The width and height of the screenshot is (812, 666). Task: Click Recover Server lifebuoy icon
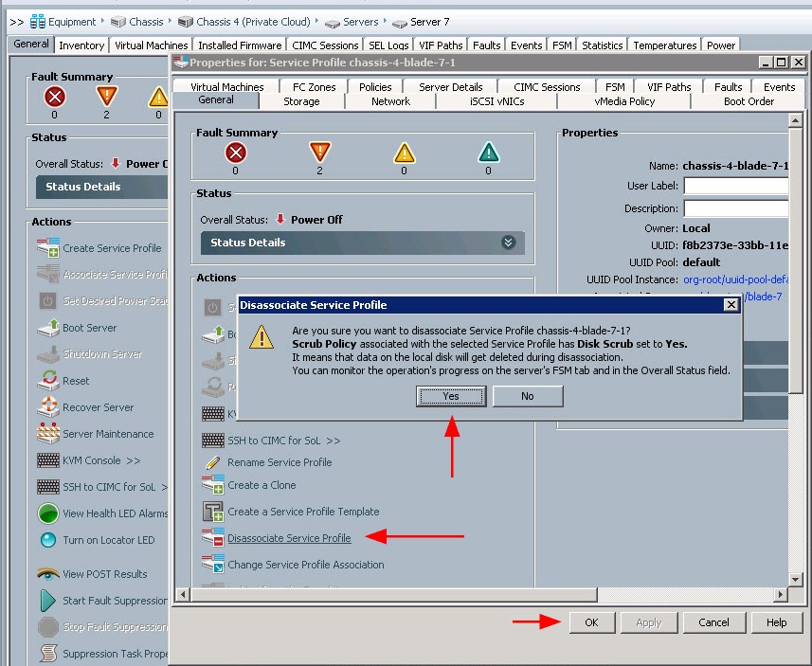point(48,407)
